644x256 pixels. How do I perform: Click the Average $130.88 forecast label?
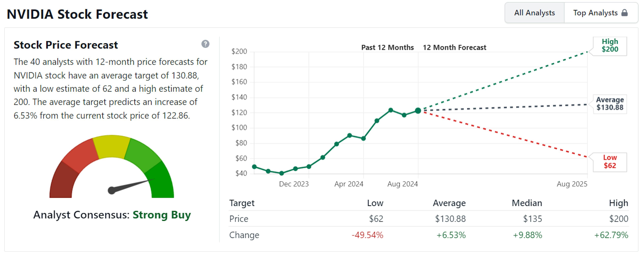(x=610, y=103)
